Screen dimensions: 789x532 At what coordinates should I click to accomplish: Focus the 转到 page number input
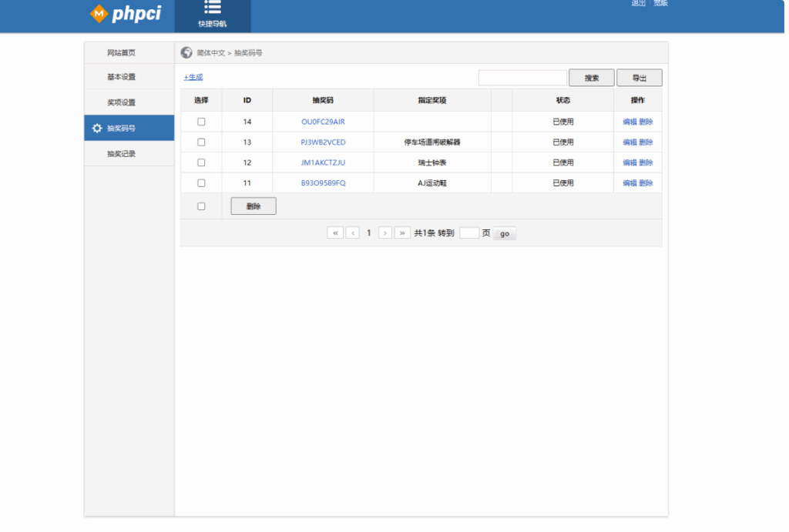pyautogui.click(x=469, y=233)
